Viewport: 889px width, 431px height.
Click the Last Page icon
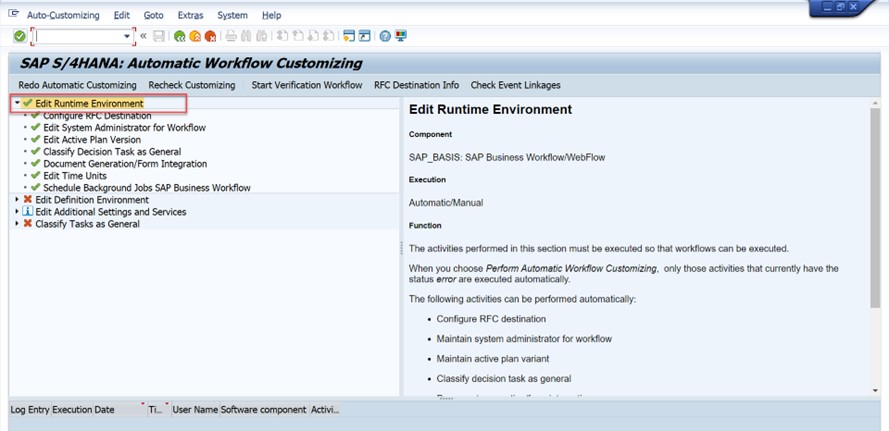click(x=328, y=36)
